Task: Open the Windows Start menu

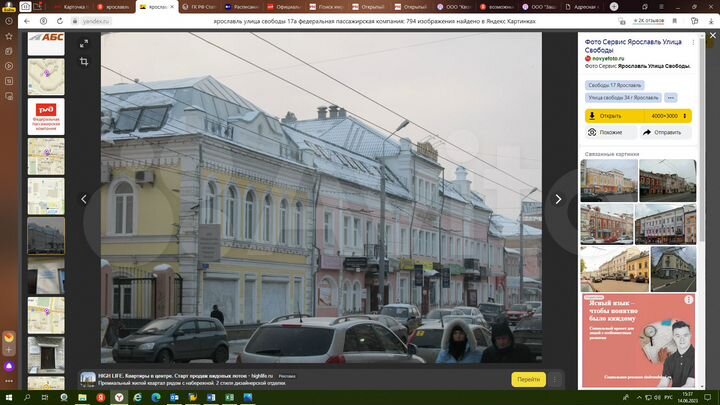Action: point(8,397)
